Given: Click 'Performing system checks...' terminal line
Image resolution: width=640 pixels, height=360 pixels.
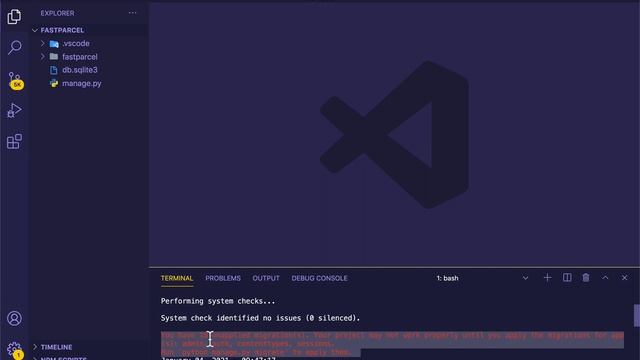Looking at the screenshot, I should coord(218,301).
